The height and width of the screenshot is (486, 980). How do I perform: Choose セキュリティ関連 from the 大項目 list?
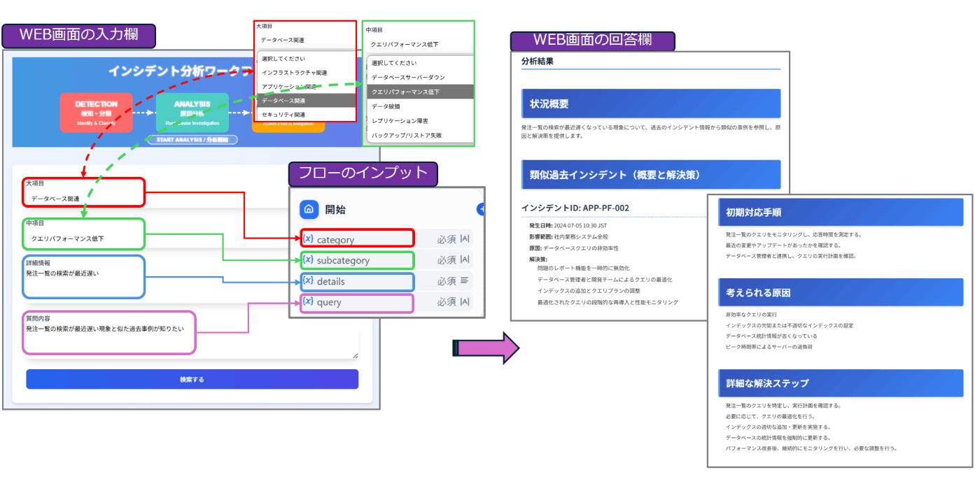tap(305, 115)
